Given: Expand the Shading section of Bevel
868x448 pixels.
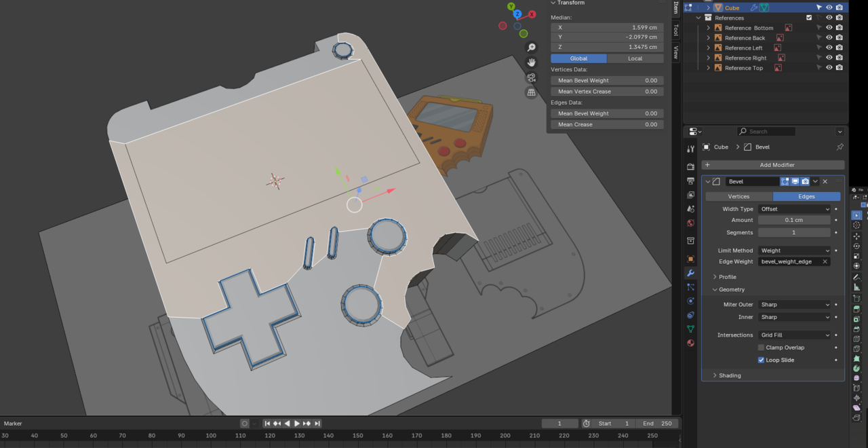Looking at the screenshot, I should [x=729, y=375].
